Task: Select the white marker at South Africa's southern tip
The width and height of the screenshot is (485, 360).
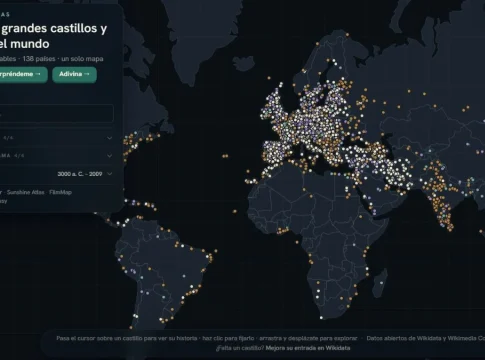Action: pos(321,318)
